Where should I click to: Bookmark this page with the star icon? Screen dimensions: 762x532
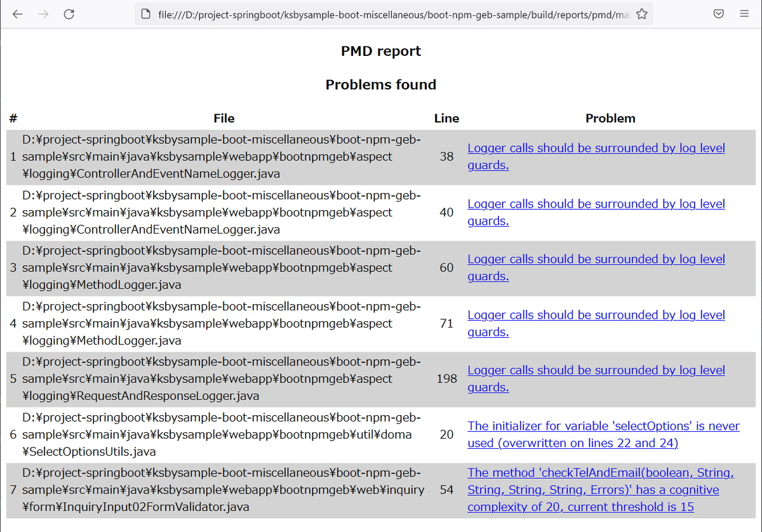pyautogui.click(x=642, y=14)
